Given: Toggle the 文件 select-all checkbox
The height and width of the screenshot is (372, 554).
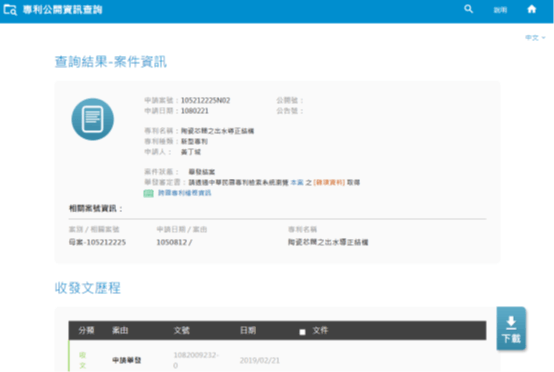Looking at the screenshot, I should 302,332.
